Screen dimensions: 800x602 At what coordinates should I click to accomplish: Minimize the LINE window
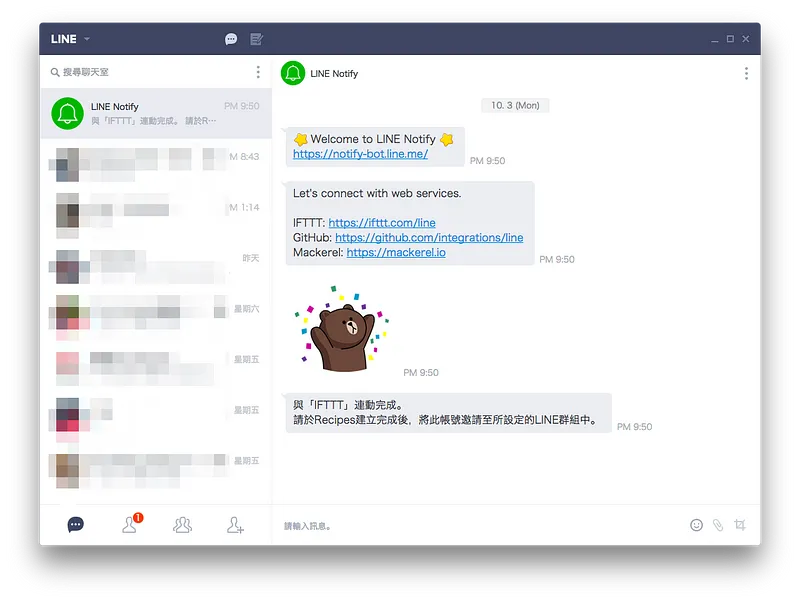pos(715,39)
